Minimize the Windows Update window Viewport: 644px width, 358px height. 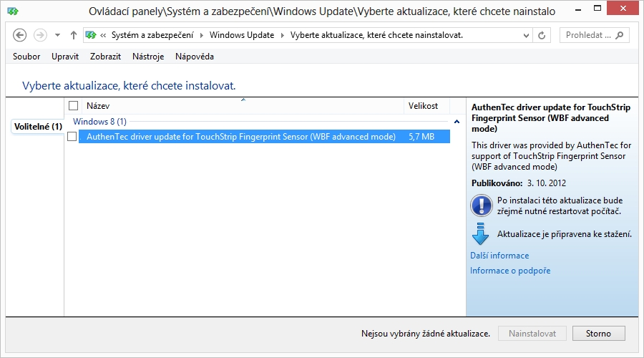click(578, 9)
